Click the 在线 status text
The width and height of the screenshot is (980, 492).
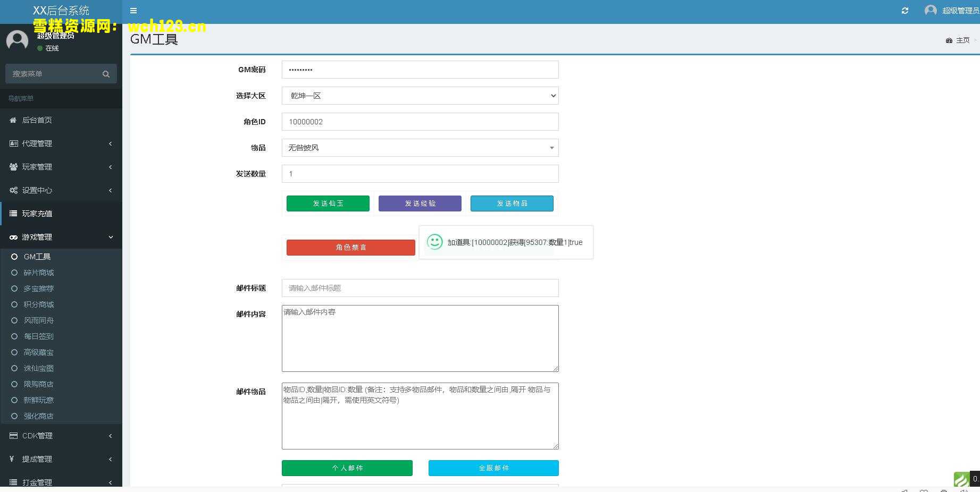point(52,48)
